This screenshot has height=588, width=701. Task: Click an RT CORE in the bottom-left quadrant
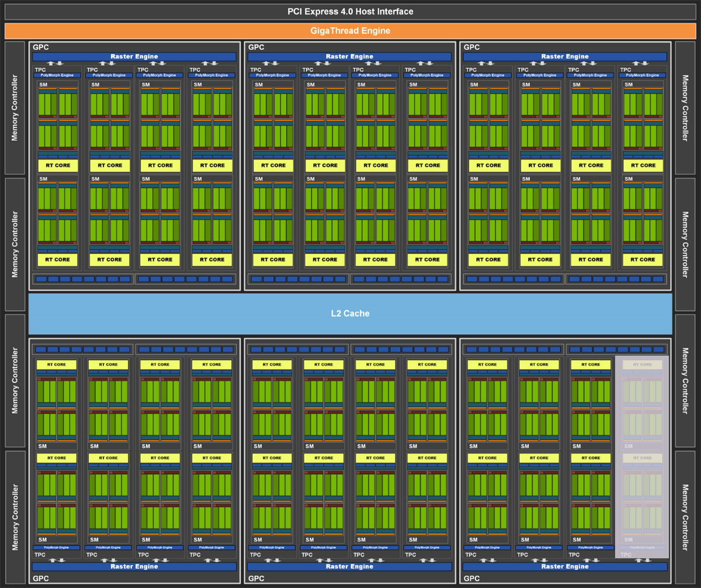click(57, 364)
